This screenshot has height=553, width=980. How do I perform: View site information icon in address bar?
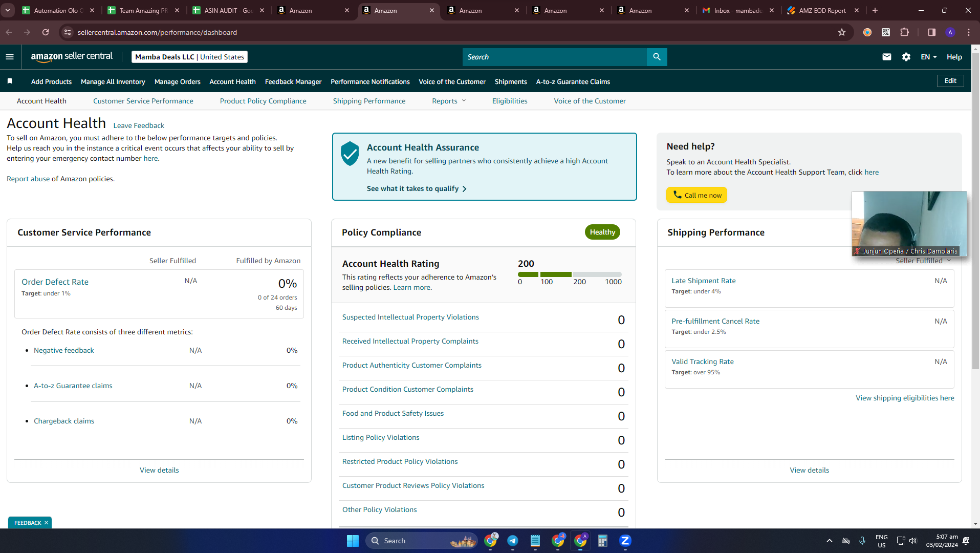point(67,32)
